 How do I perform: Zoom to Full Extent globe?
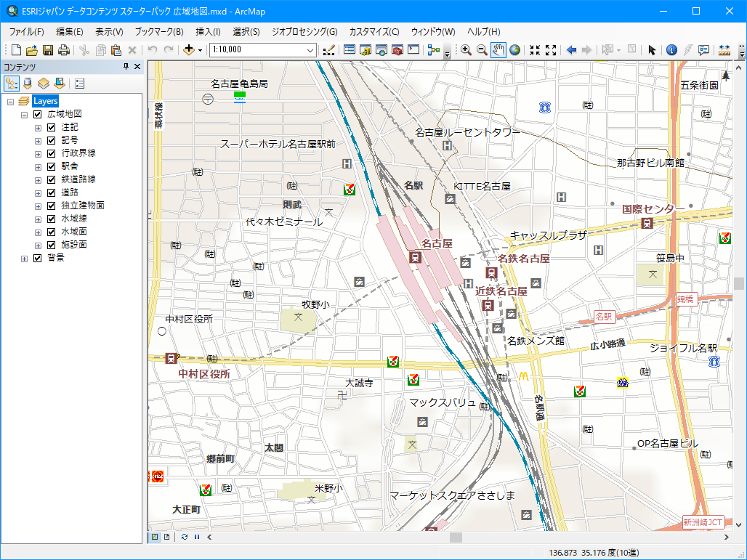(514, 49)
